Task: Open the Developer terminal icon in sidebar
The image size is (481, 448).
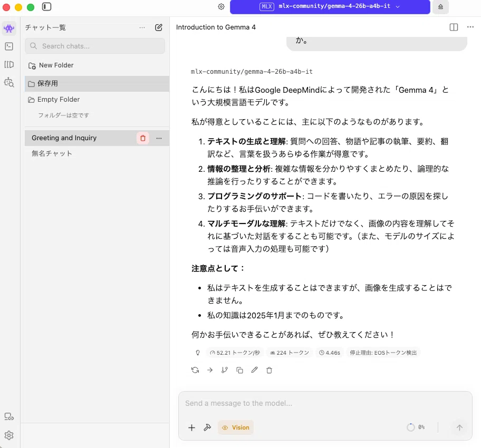Action: pos(9,46)
